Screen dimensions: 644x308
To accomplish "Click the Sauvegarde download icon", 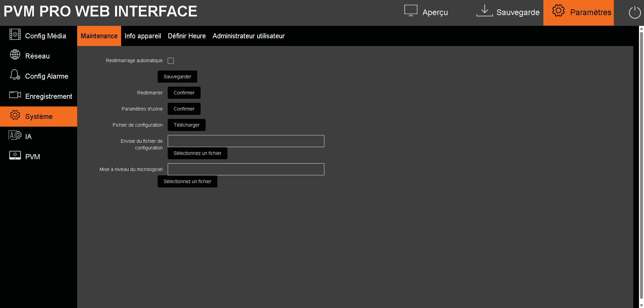I will (x=484, y=10).
